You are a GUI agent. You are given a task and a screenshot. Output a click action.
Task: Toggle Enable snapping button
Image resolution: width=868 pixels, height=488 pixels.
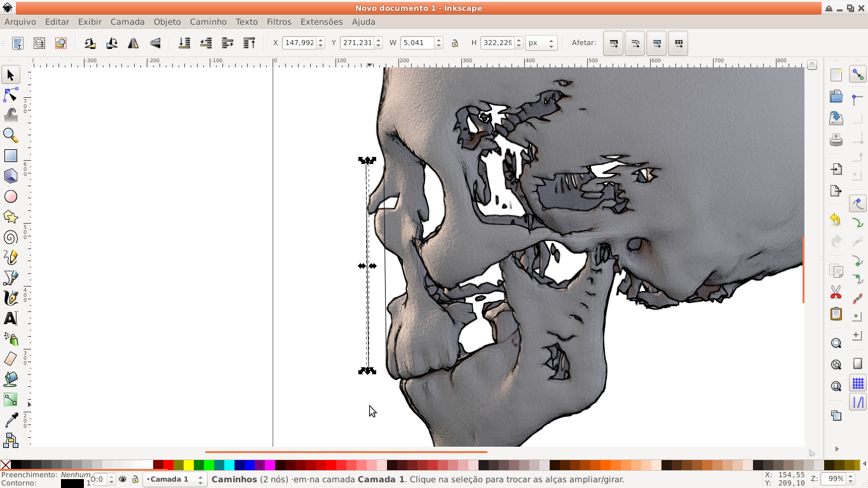(858, 75)
